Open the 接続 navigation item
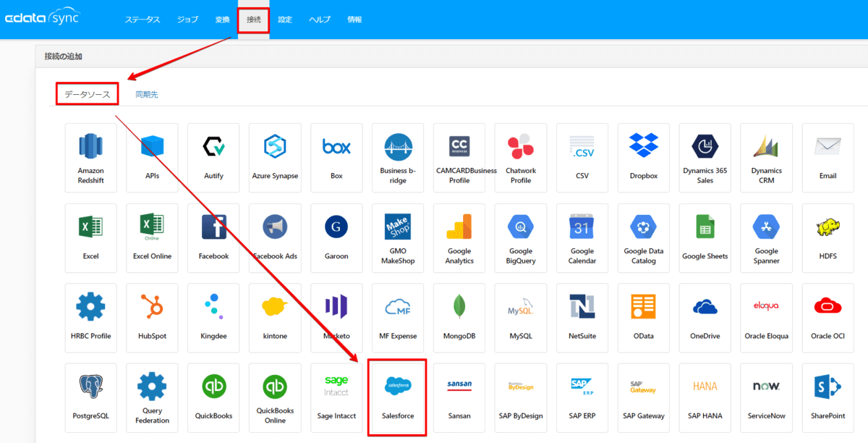Image resolution: width=868 pixels, height=443 pixels. (254, 20)
